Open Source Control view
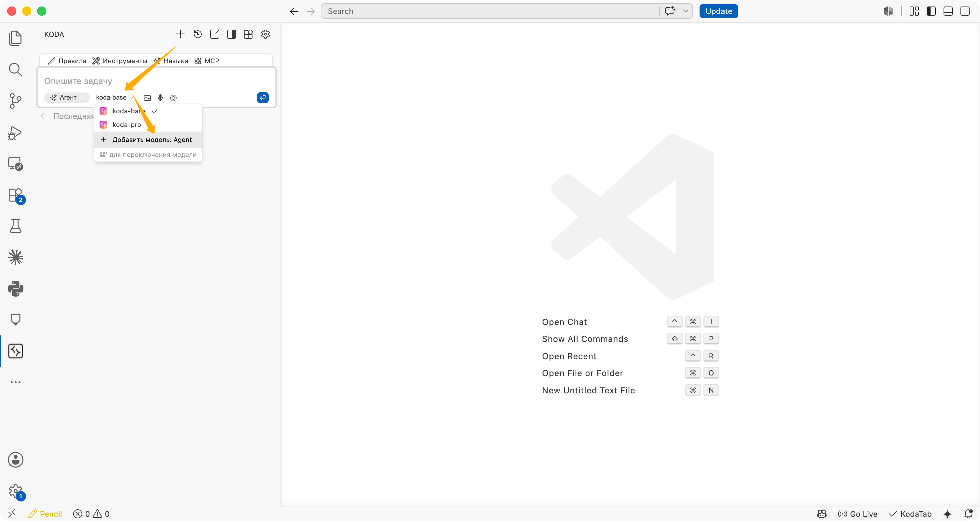Image resolution: width=980 pixels, height=521 pixels. [15, 101]
